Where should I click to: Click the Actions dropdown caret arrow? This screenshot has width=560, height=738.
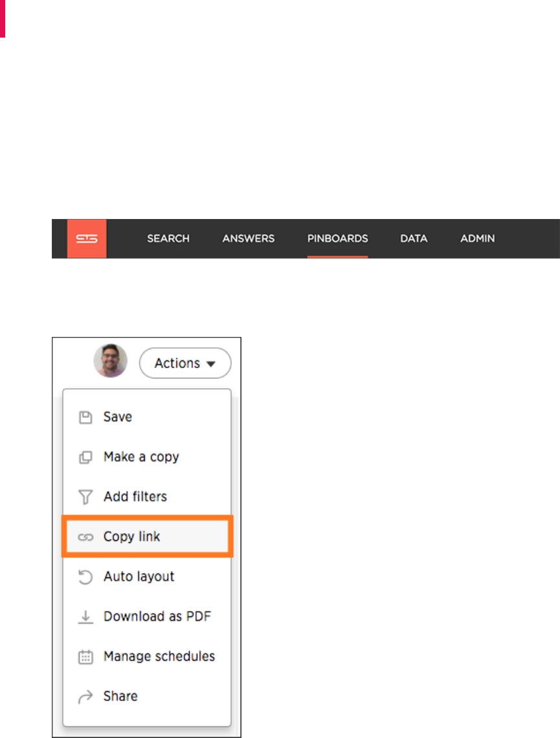pyautogui.click(x=211, y=364)
